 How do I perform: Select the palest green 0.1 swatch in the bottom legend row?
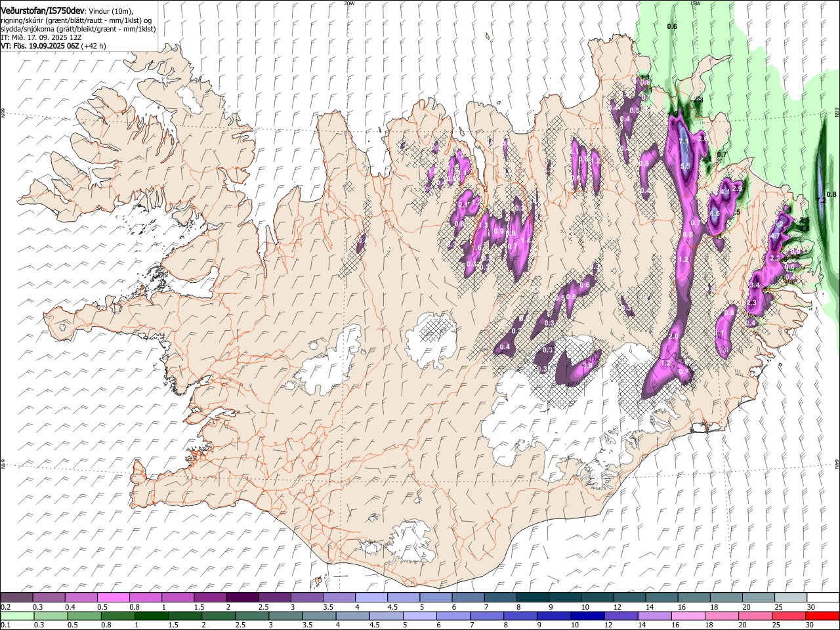tap(17, 616)
